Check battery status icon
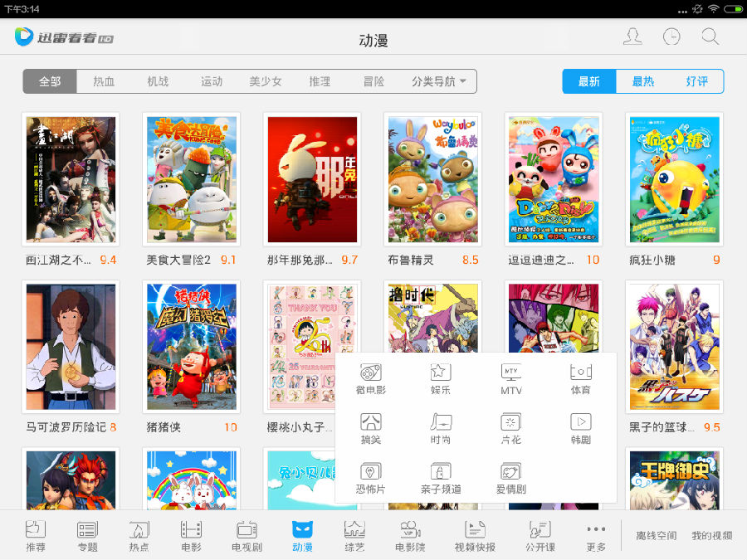747x560 pixels. click(733, 9)
